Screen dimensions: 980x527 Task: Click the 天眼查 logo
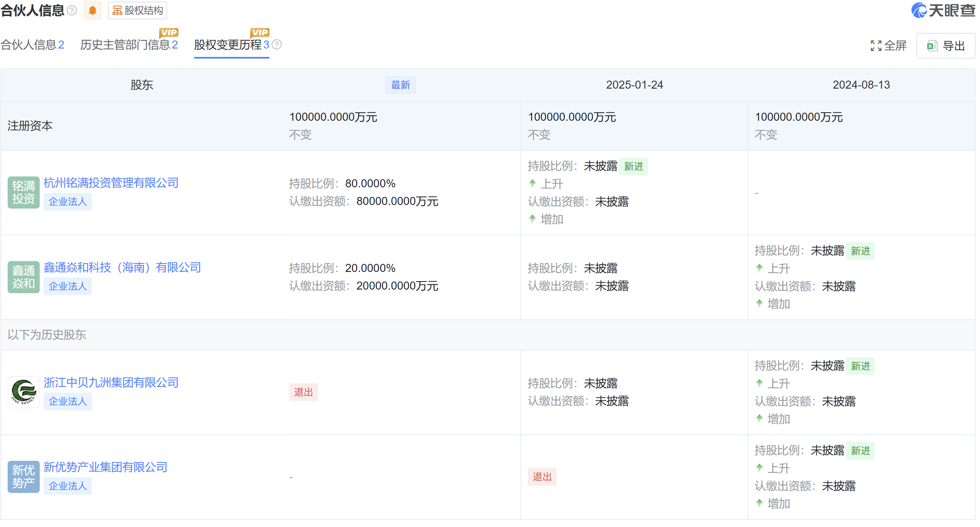click(x=943, y=10)
